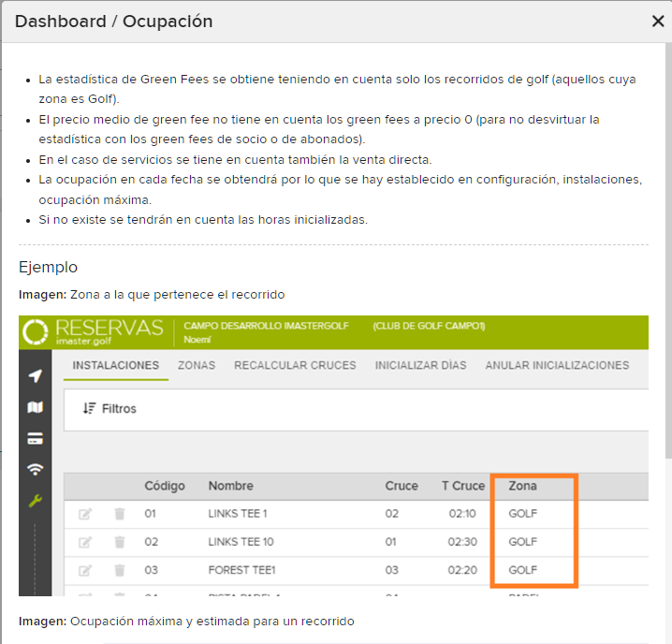Switch to the INSTALACIONES tab

[116, 365]
